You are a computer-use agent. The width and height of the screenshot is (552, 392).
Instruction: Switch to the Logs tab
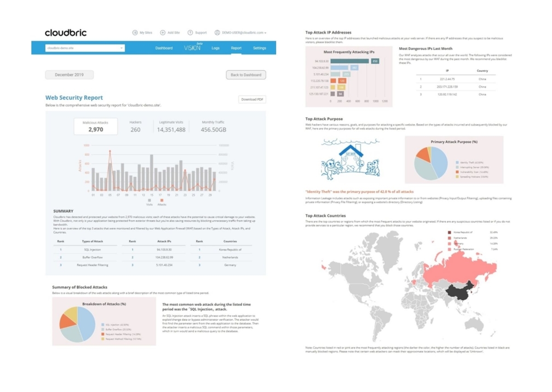[x=215, y=48]
